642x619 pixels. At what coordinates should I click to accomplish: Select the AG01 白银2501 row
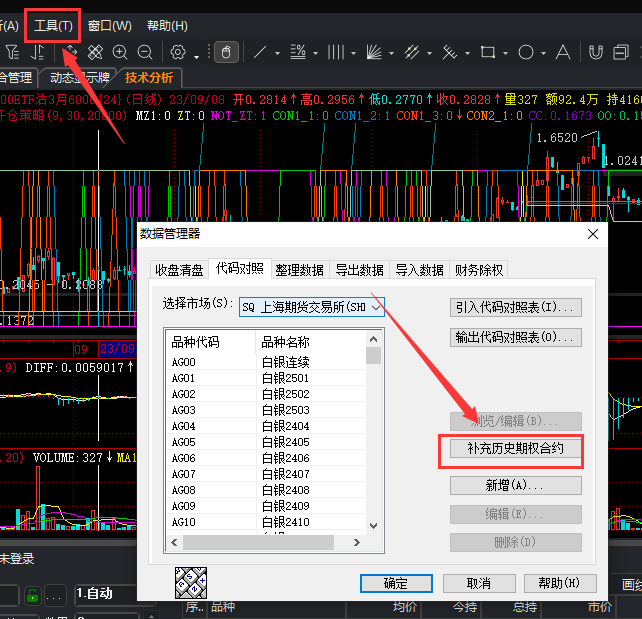[x=266, y=378]
